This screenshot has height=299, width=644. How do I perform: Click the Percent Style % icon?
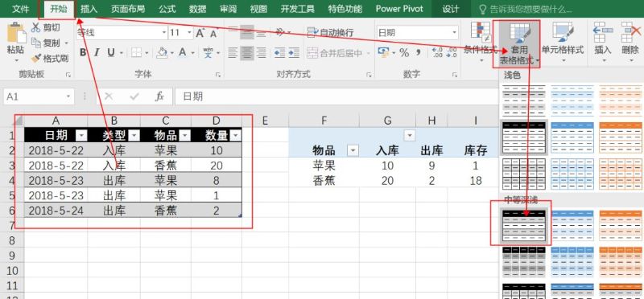coord(404,52)
